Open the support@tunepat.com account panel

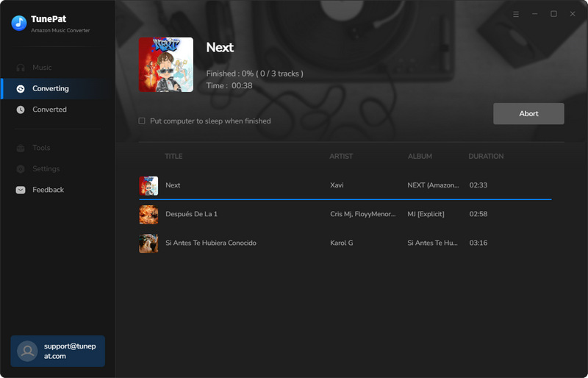tap(58, 351)
